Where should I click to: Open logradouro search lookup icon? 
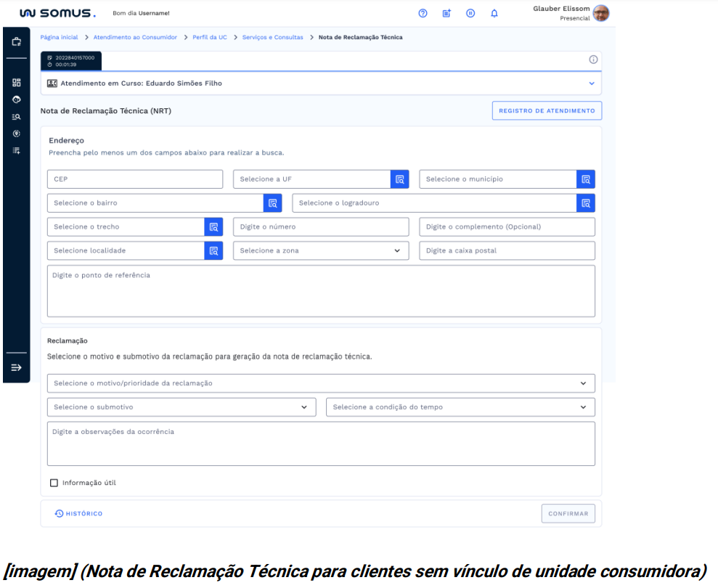pyautogui.click(x=586, y=203)
